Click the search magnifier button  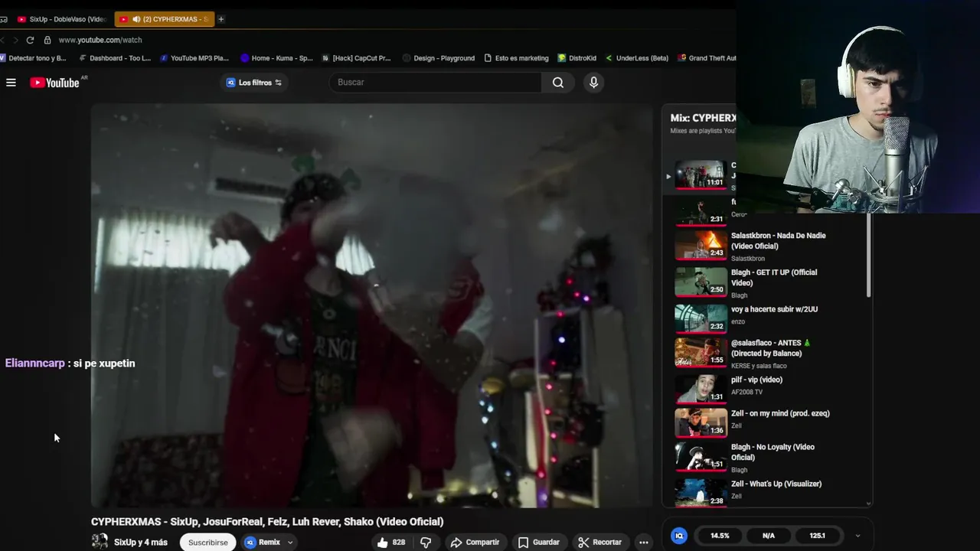click(558, 83)
